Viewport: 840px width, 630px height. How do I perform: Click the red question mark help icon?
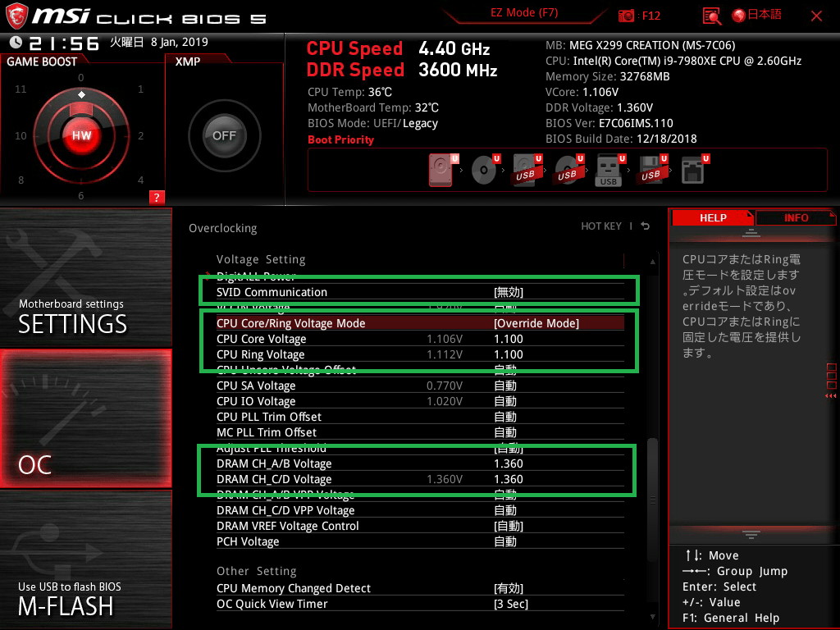tap(157, 197)
